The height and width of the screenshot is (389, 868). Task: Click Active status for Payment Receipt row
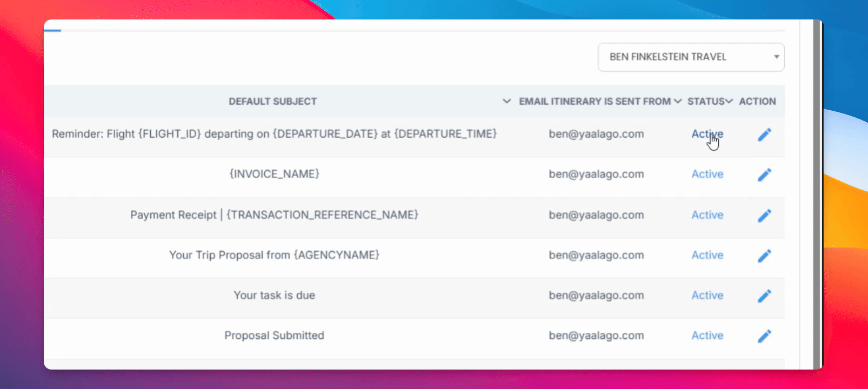[707, 215]
